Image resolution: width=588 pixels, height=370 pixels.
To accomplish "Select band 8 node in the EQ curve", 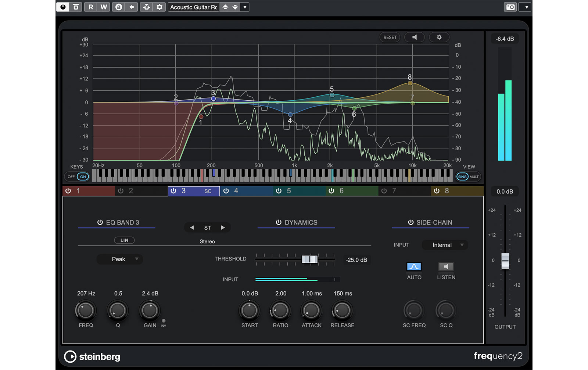I will point(410,83).
